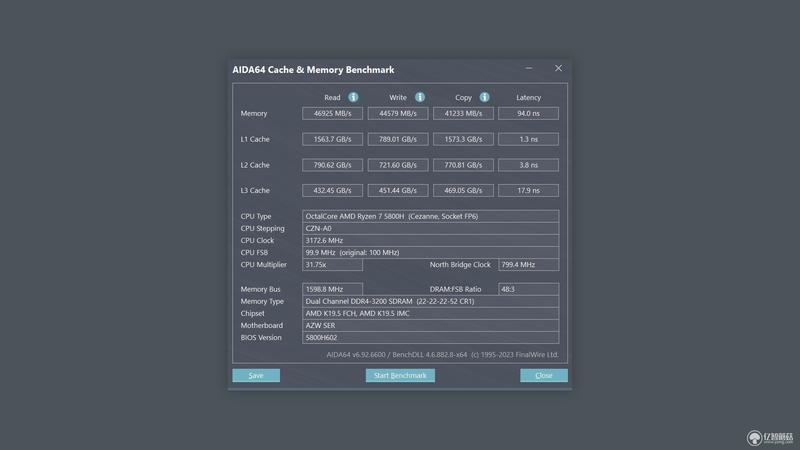This screenshot has width=800, height=450.
Task: Select L3 Cache Copy 469.05 GB/s
Action: pos(463,190)
